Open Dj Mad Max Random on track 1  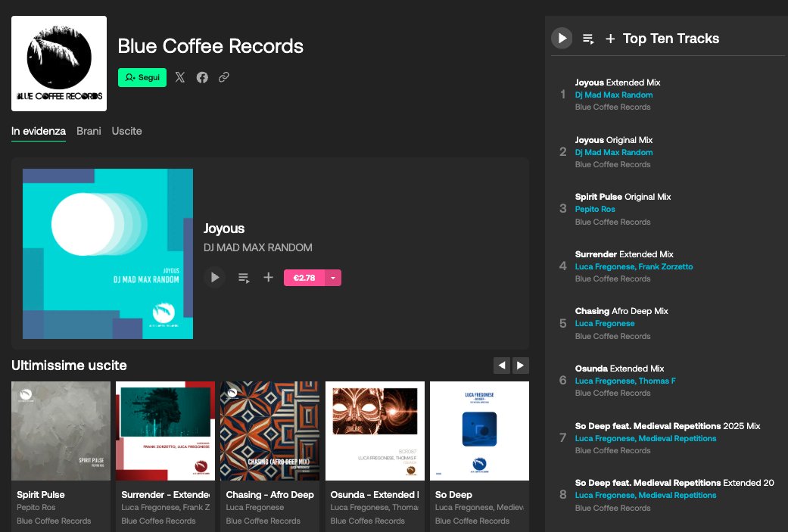[x=614, y=95]
